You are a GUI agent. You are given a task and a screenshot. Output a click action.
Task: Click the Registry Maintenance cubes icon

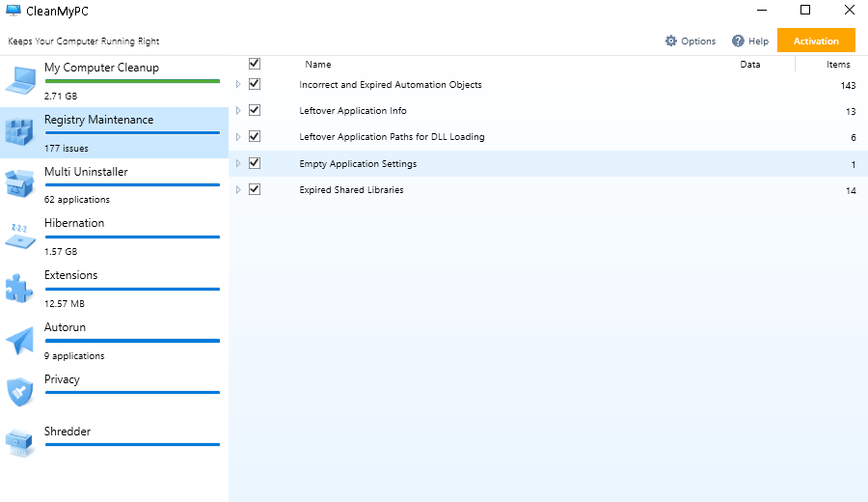click(x=20, y=132)
